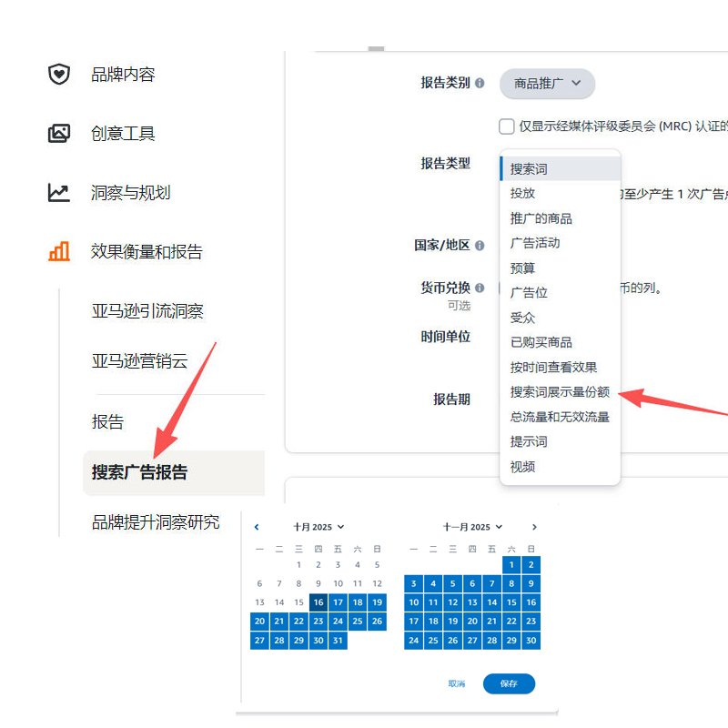Click the orange 效果衡量和报告 bar chart icon
Screen dimensions: 728x728
click(x=59, y=252)
